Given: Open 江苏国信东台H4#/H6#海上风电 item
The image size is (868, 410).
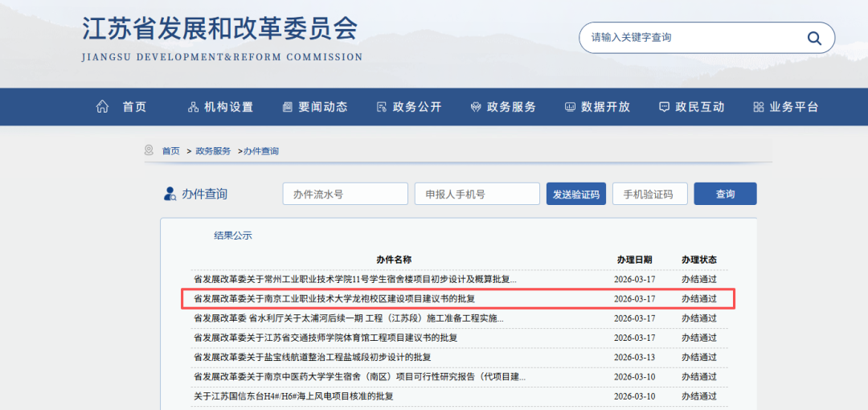Looking at the screenshot, I should tap(293, 396).
